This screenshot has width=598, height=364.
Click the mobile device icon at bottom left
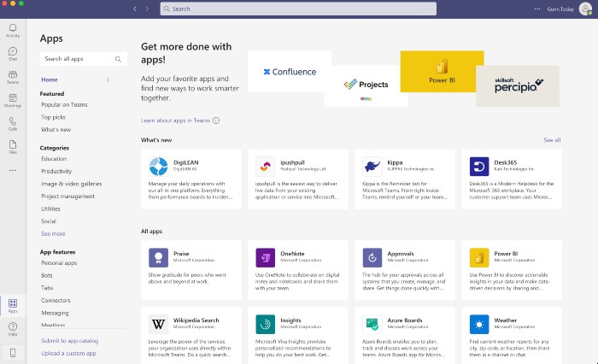(x=13, y=351)
